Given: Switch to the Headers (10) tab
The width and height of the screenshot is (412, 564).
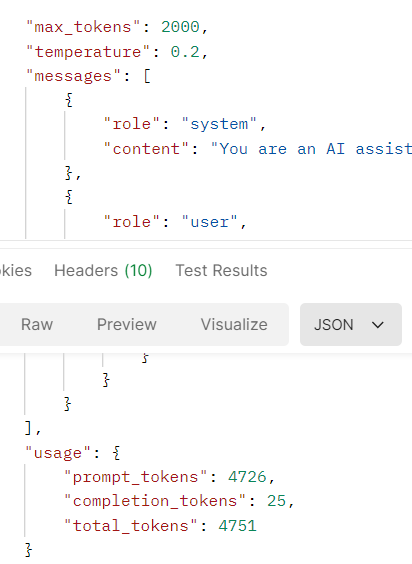Looking at the screenshot, I should coord(103,270).
